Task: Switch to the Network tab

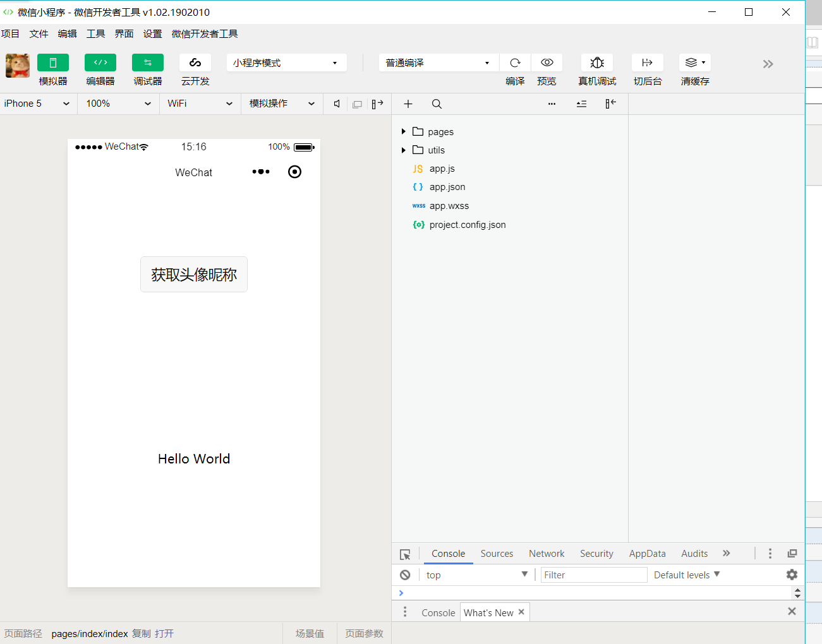Action: coord(547,554)
